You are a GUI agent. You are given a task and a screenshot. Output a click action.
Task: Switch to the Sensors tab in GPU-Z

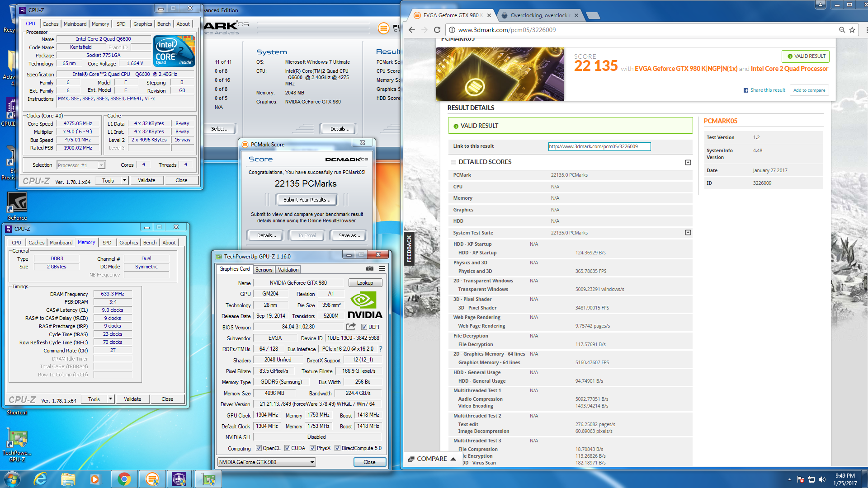[264, 269]
